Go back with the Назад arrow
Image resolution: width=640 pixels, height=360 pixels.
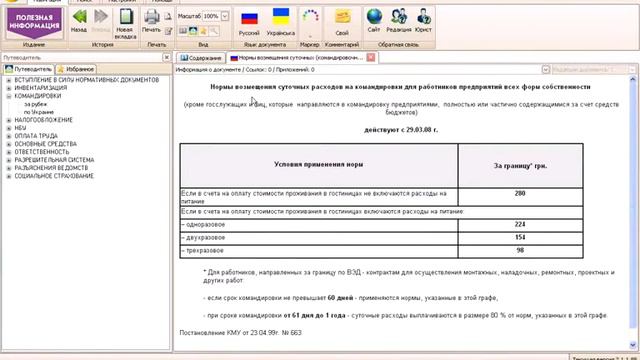pyautogui.click(x=79, y=21)
